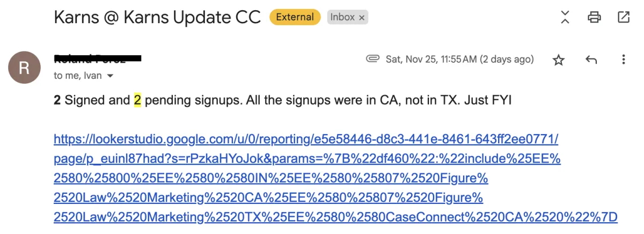The width and height of the screenshot is (644, 234).
Task: Click the yellow highlighted "2" in the message
Action: click(137, 100)
